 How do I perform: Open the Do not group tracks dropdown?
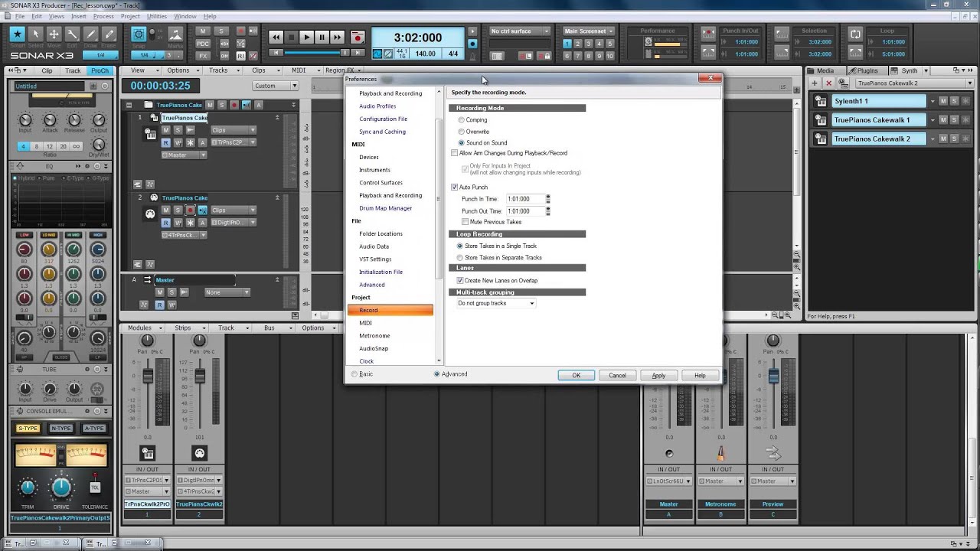click(x=495, y=304)
